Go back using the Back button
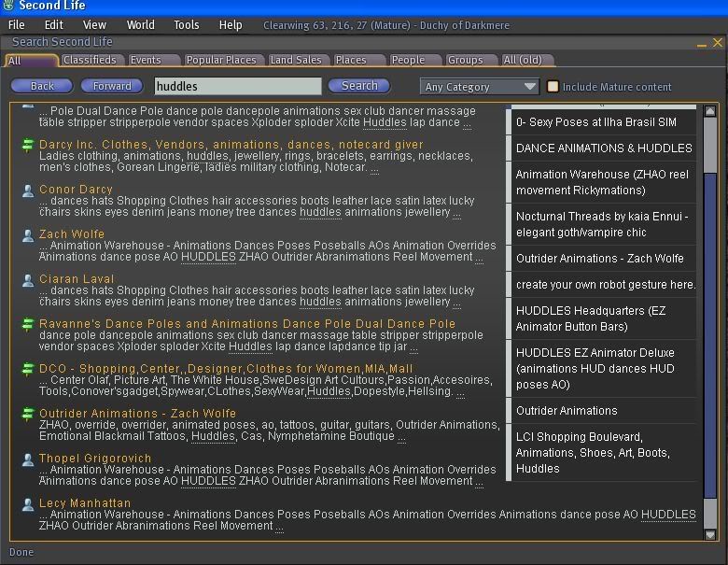 42,86
